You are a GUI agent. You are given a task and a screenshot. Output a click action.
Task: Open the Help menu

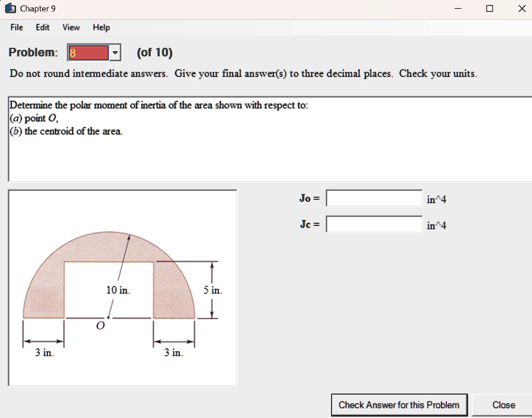pyautogui.click(x=101, y=28)
